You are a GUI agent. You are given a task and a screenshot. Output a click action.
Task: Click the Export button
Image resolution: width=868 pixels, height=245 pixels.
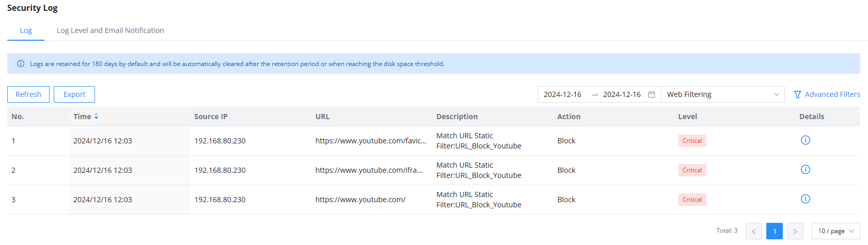[x=74, y=94]
